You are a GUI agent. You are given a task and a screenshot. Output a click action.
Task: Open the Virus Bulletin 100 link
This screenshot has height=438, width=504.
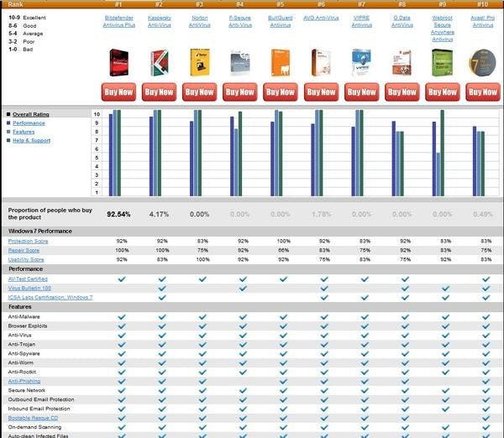(29, 289)
